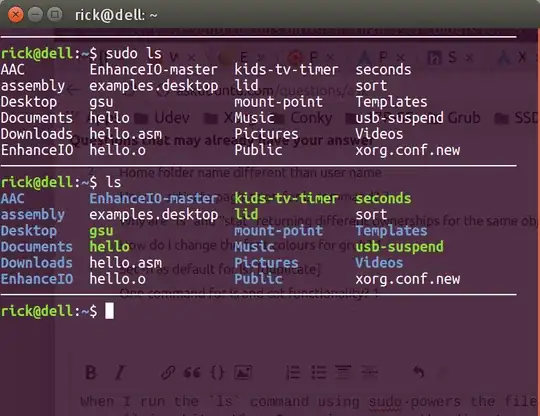
Task: Click white 'xorg.conf.new' in sudo ls output
Action: 408,150
